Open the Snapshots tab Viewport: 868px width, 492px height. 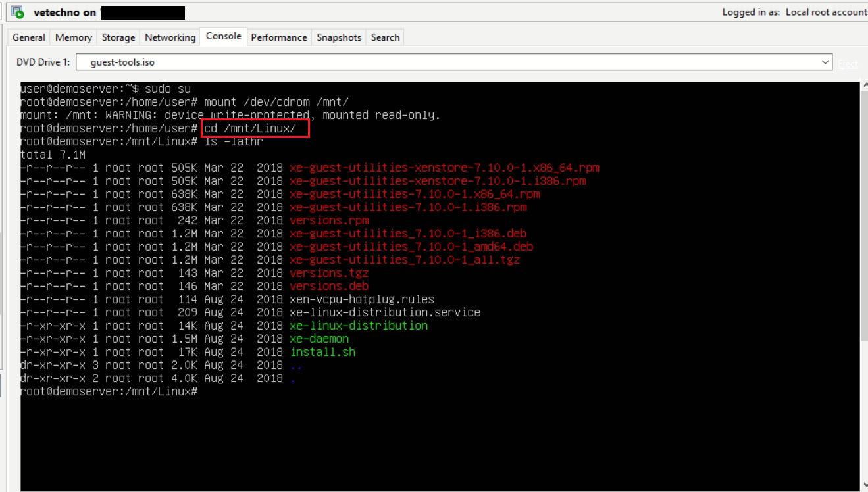[338, 37]
